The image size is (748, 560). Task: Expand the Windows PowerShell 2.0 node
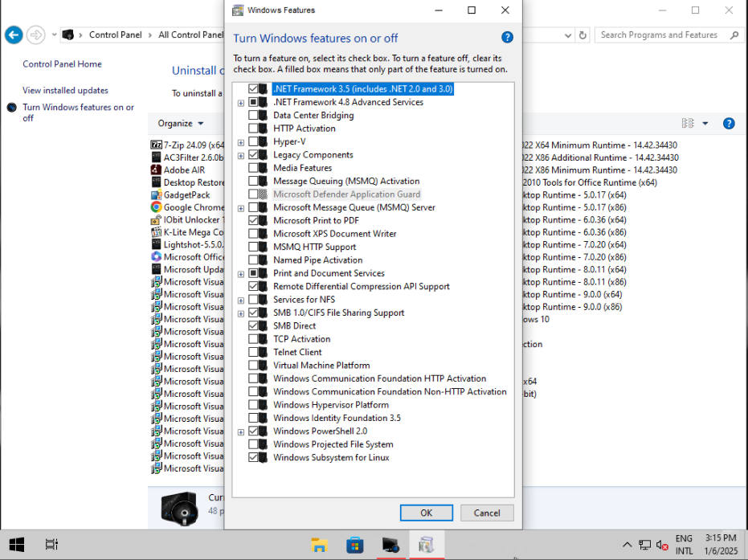[241, 432]
